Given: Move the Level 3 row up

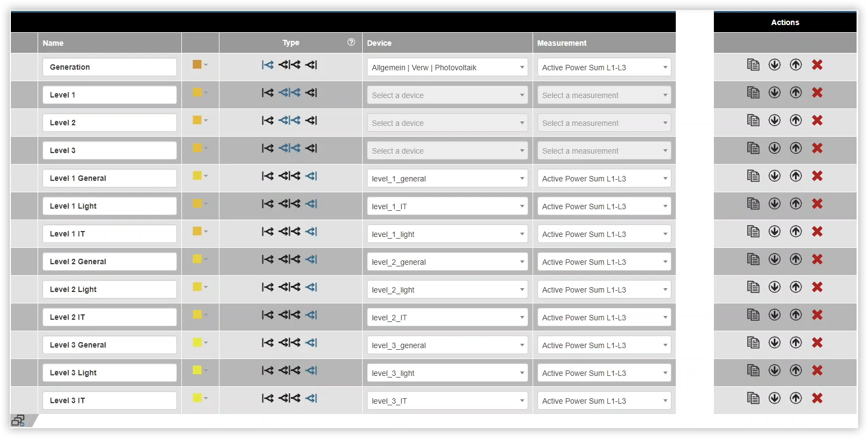Looking at the screenshot, I should [796, 148].
